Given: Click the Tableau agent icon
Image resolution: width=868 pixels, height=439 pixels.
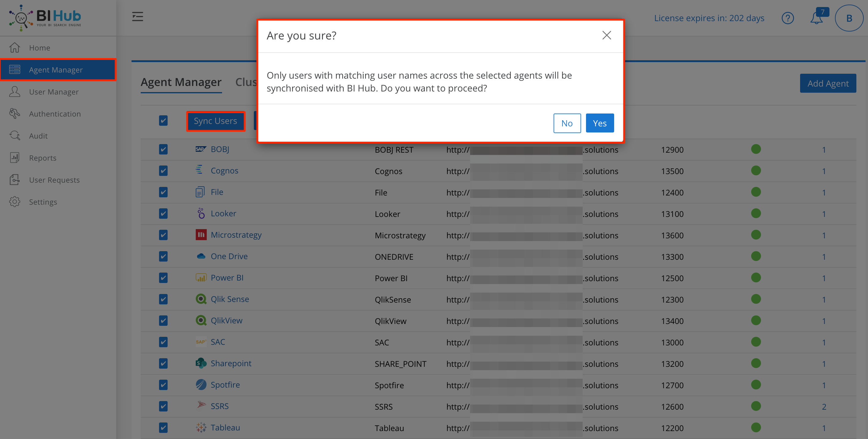Looking at the screenshot, I should point(201,427).
